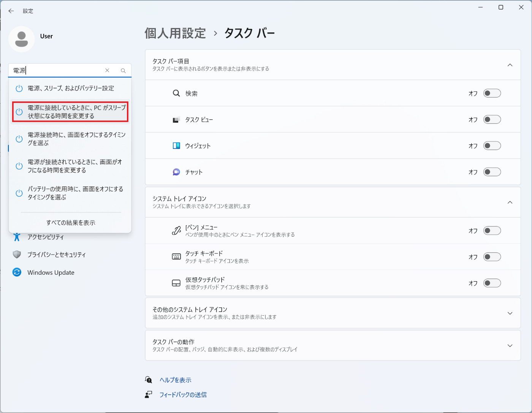Click the タッチ キーボード keyboard icon
Viewport: 532px width, 413px height.
point(176,257)
